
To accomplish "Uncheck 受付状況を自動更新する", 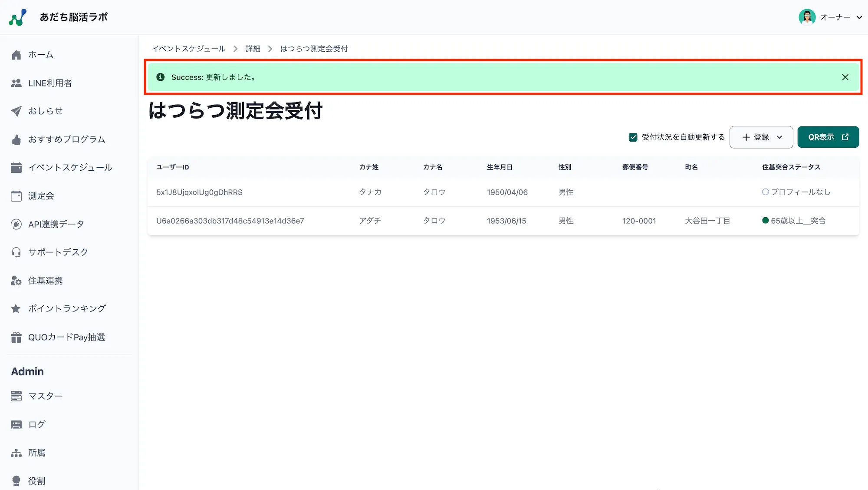I will click(x=633, y=137).
